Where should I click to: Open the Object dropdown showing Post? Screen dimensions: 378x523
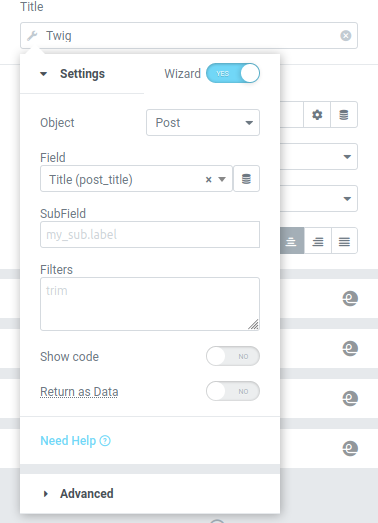tap(203, 123)
